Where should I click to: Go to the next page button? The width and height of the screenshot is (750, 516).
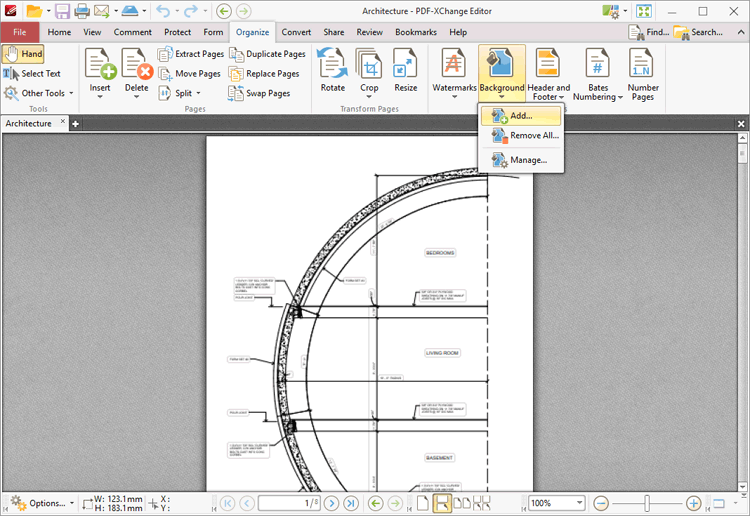pos(331,503)
